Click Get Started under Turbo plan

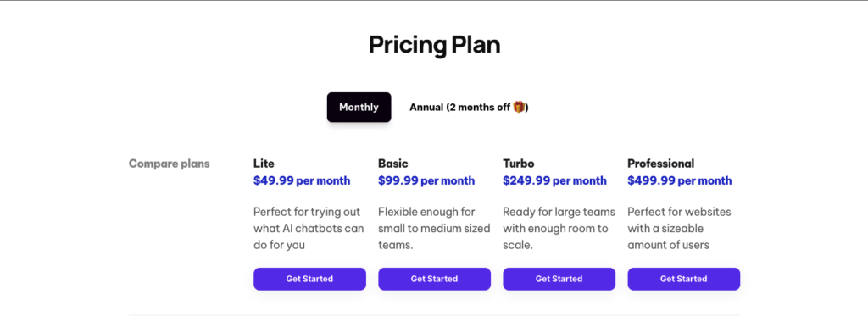559,279
